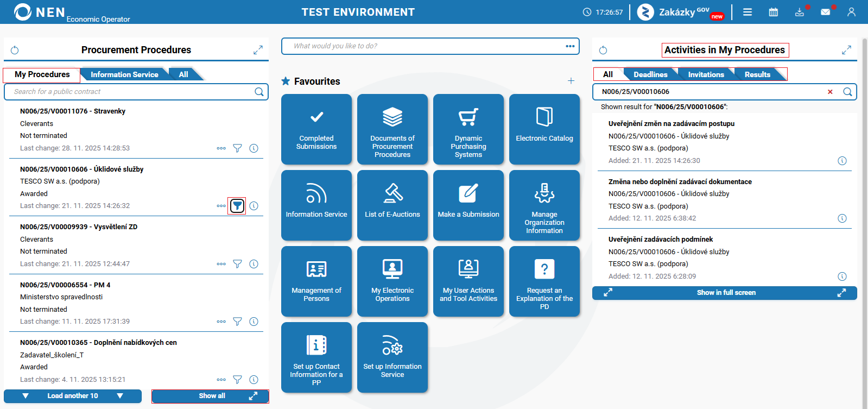The width and height of the screenshot is (868, 409).
Task: Open My Electronic Operations tile
Action: 392,281
